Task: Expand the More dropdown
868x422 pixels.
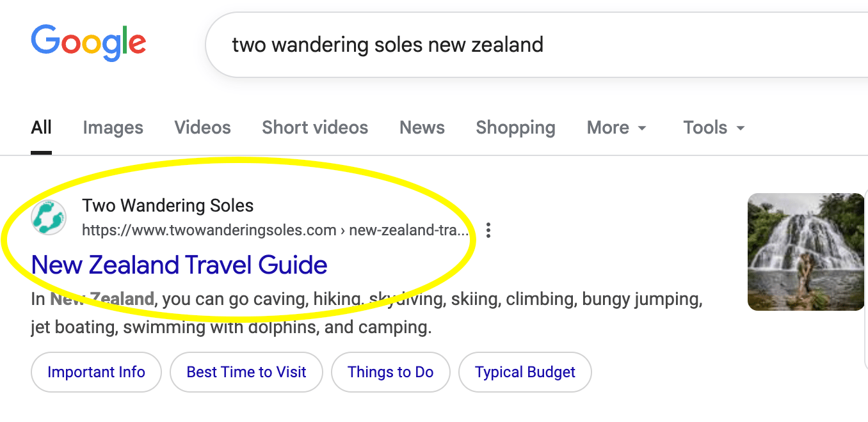Action: coord(616,128)
